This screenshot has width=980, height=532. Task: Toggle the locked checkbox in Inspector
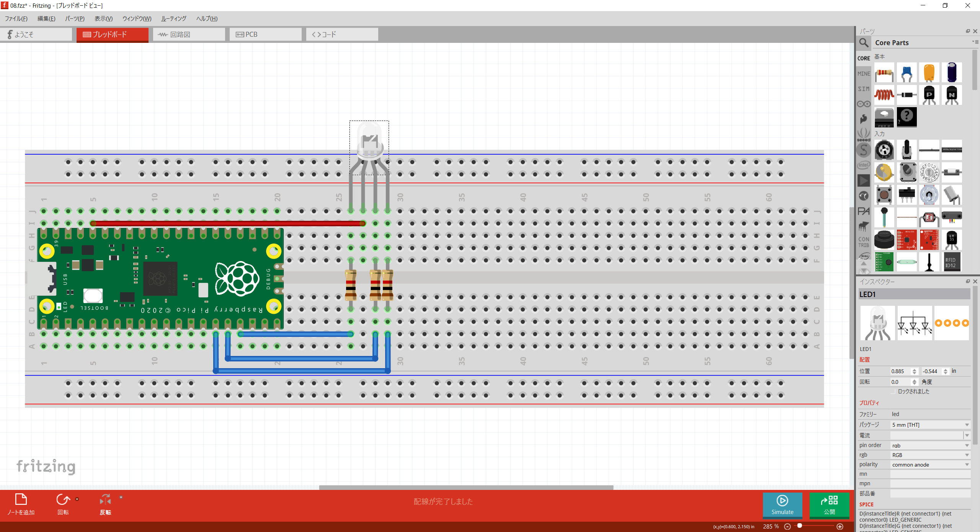click(x=893, y=392)
